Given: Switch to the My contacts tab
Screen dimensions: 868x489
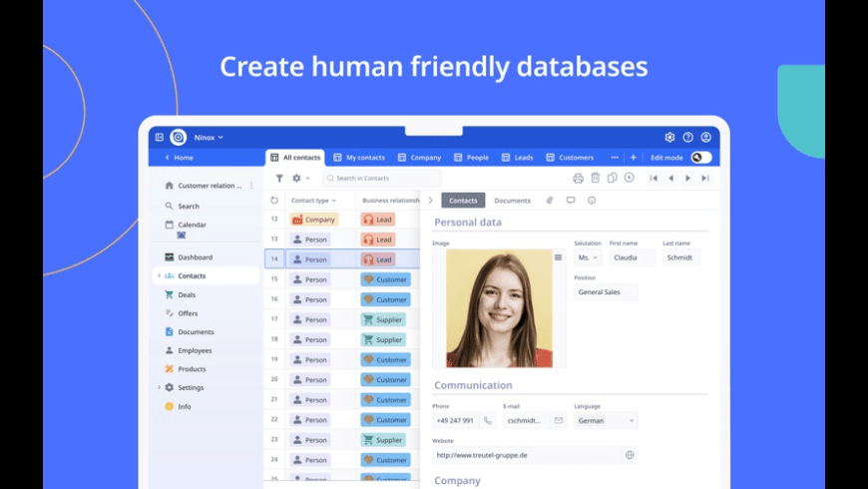Looking at the screenshot, I should pos(359,158).
